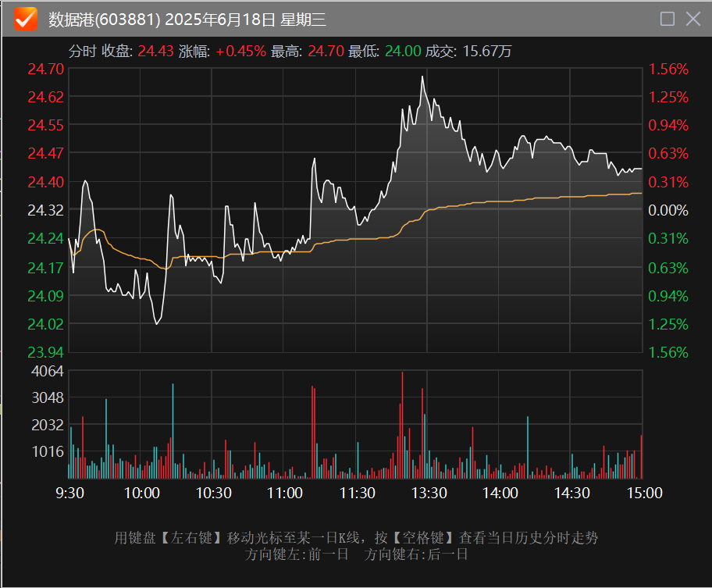712x588 pixels.
Task: Click the 3048 volume axis label
Action: [x=48, y=397]
